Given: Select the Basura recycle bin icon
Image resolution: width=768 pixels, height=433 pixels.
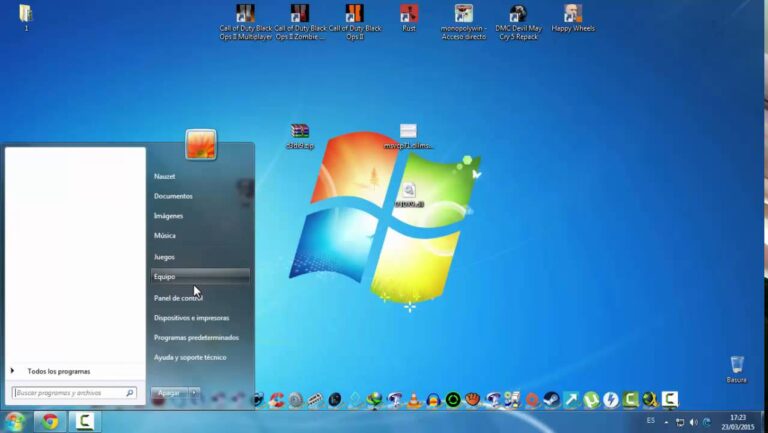Looking at the screenshot, I should [737, 369].
